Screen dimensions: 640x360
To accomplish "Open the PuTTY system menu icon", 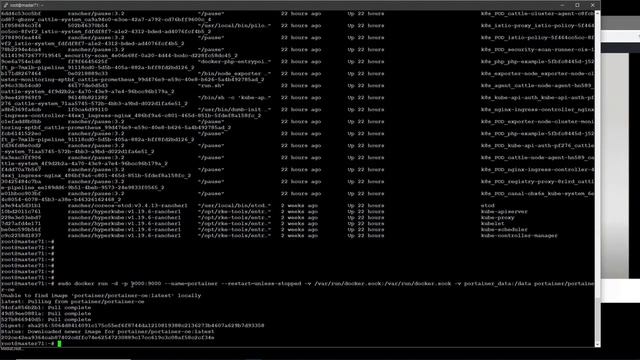I will [x=5, y=5].
